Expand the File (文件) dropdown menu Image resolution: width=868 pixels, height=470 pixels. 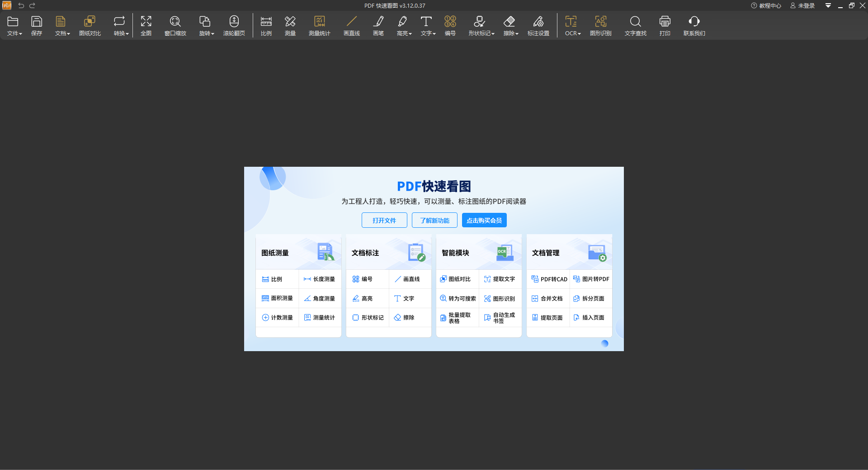tap(14, 26)
